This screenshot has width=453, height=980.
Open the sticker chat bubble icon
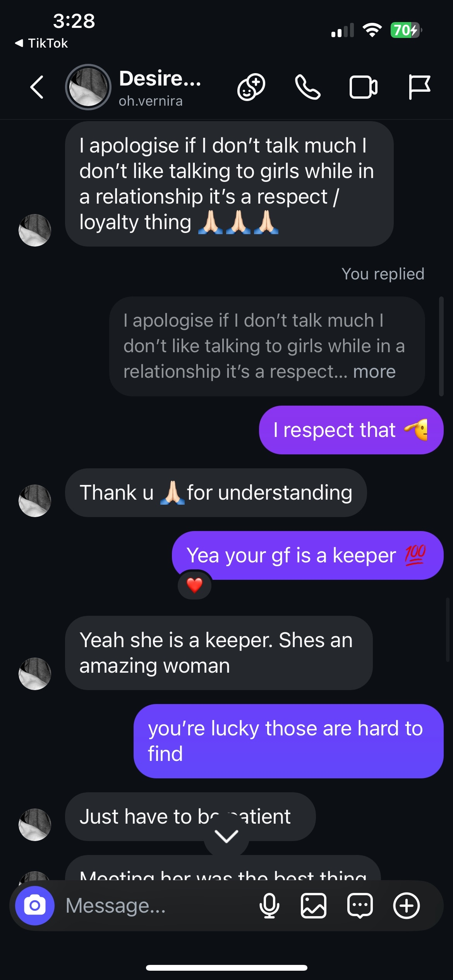coord(360,906)
